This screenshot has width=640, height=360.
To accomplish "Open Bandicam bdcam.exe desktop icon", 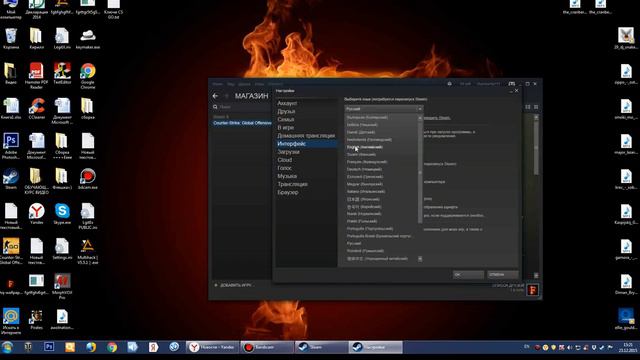I will pos(87,179).
